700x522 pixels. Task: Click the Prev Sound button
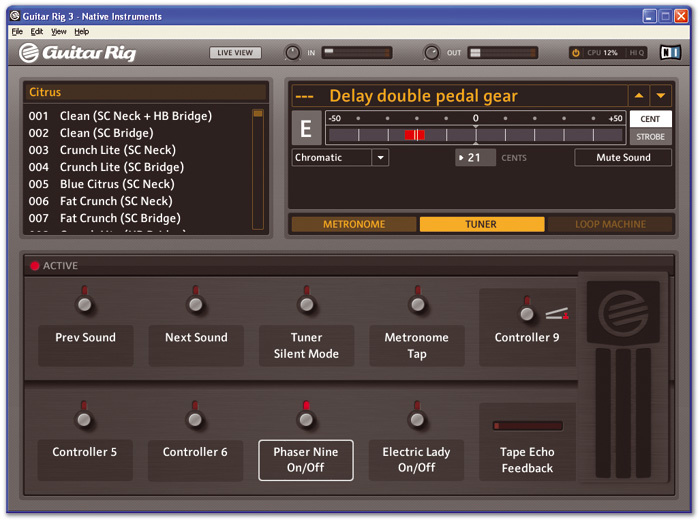click(x=85, y=346)
